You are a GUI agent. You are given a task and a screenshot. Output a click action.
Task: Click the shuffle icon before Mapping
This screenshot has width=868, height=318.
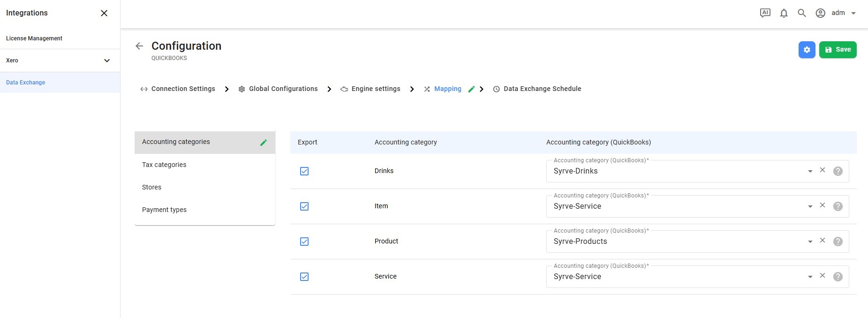coord(427,89)
